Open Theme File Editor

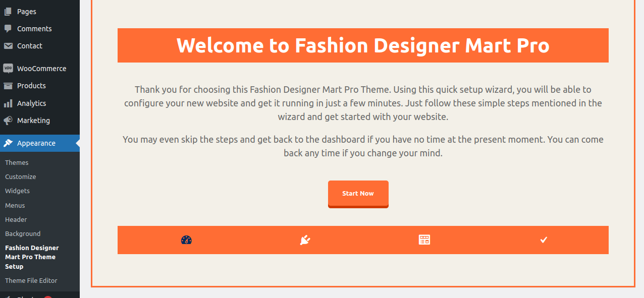[31, 281]
